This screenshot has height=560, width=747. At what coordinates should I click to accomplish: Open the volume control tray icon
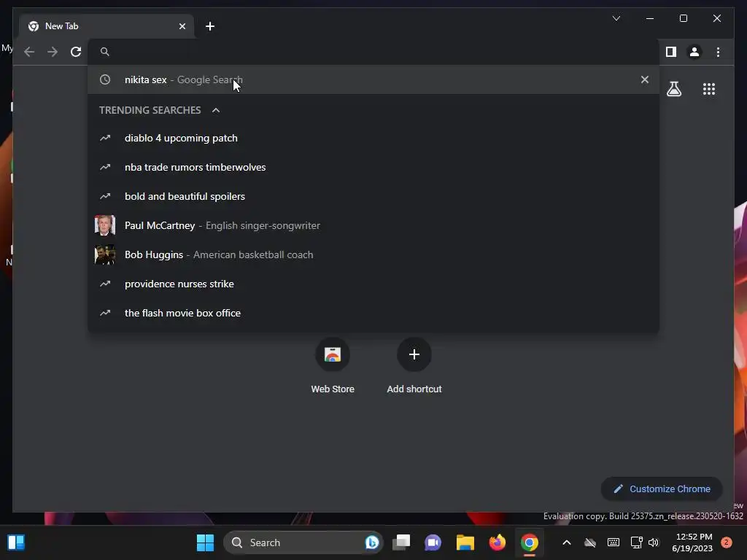[654, 542]
